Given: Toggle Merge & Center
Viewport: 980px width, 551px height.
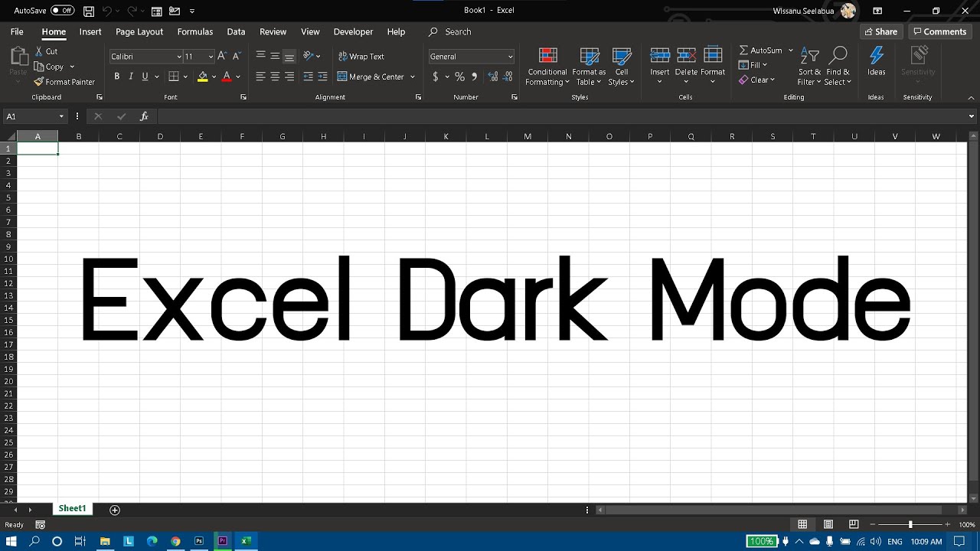Looking at the screenshot, I should click(371, 77).
